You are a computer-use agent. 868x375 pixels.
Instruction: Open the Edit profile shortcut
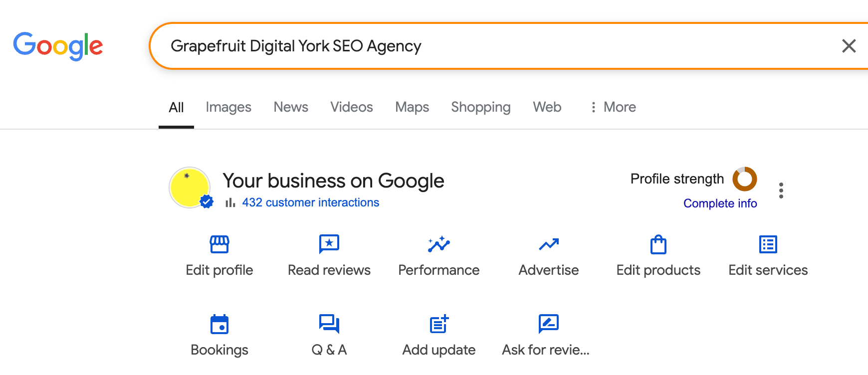[x=219, y=255]
